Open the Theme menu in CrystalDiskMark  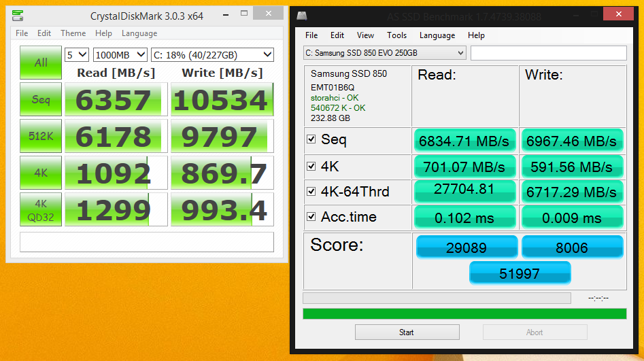tap(73, 33)
